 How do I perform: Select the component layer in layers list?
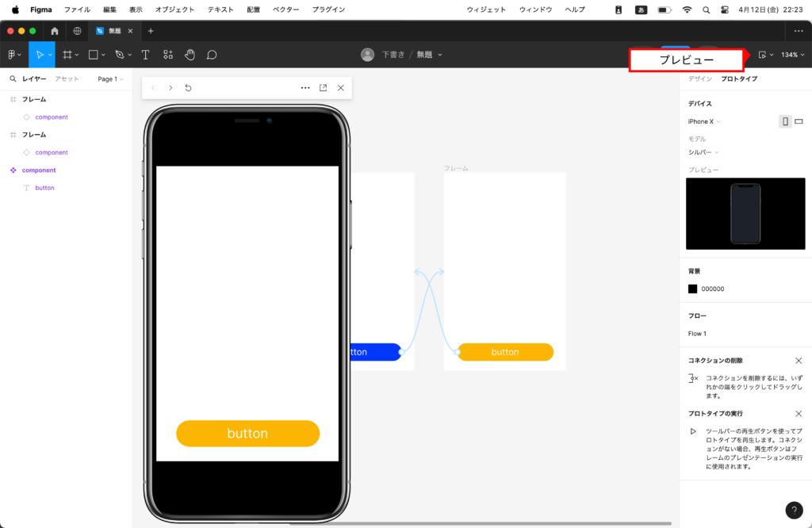39,170
